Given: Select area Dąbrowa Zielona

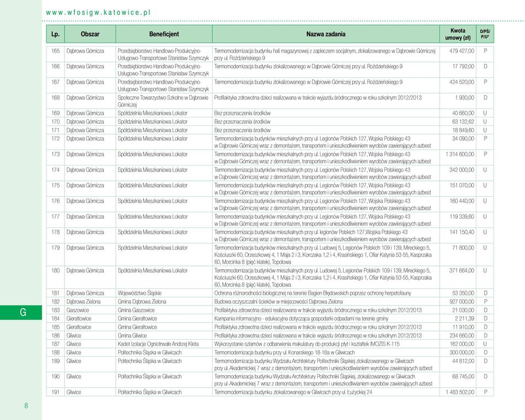Looking at the screenshot, I should [83, 301].
